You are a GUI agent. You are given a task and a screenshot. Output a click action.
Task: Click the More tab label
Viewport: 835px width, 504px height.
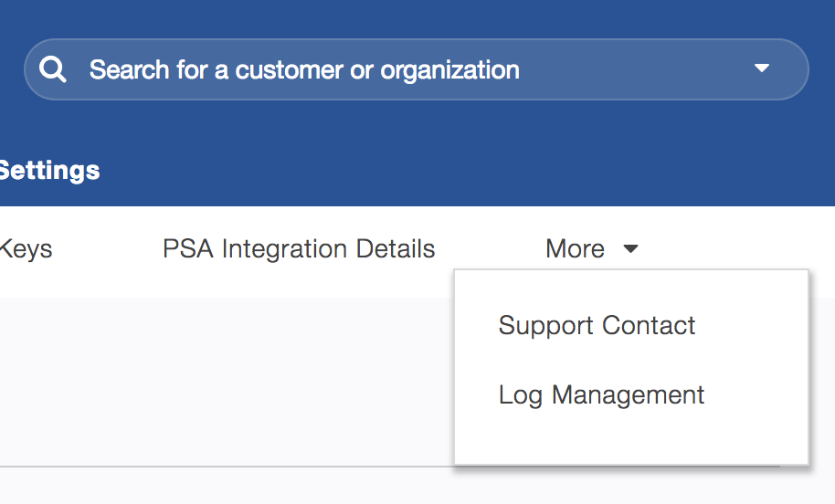[x=575, y=248]
